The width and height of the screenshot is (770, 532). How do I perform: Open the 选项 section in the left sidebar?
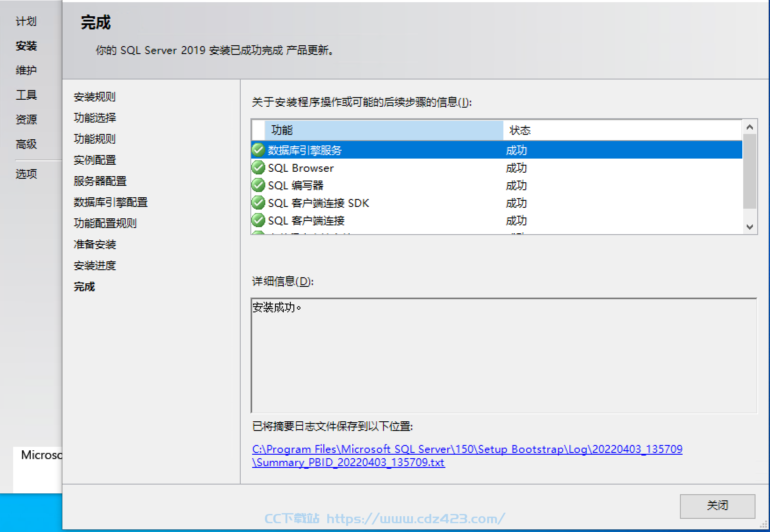(x=26, y=174)
